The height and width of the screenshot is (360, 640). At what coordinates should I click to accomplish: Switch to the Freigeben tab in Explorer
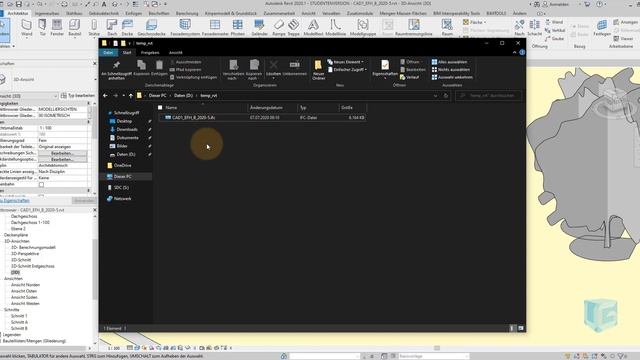(x=150, y=52)
